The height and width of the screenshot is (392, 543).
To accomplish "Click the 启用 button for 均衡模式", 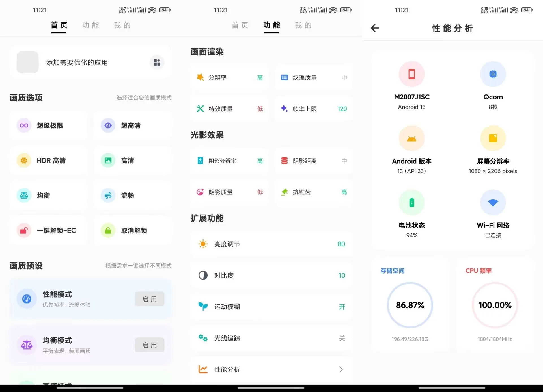I will pyautogui.click(x=150, y=345).
